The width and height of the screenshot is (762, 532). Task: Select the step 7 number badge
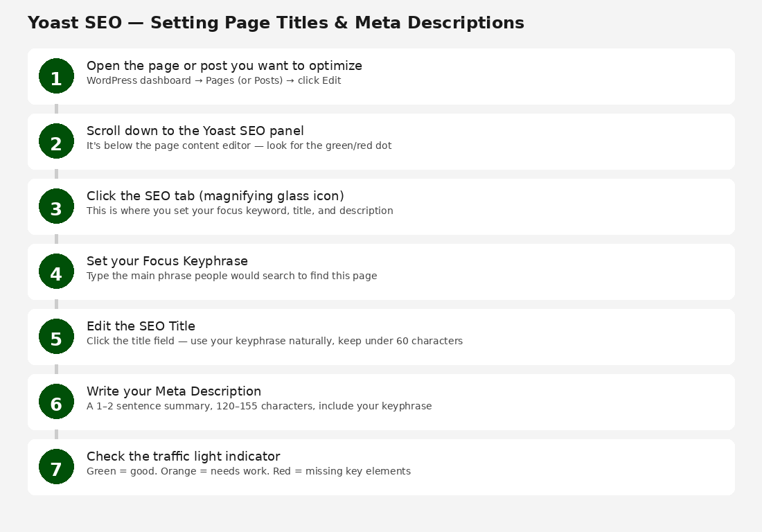click(x=56, y=467)
